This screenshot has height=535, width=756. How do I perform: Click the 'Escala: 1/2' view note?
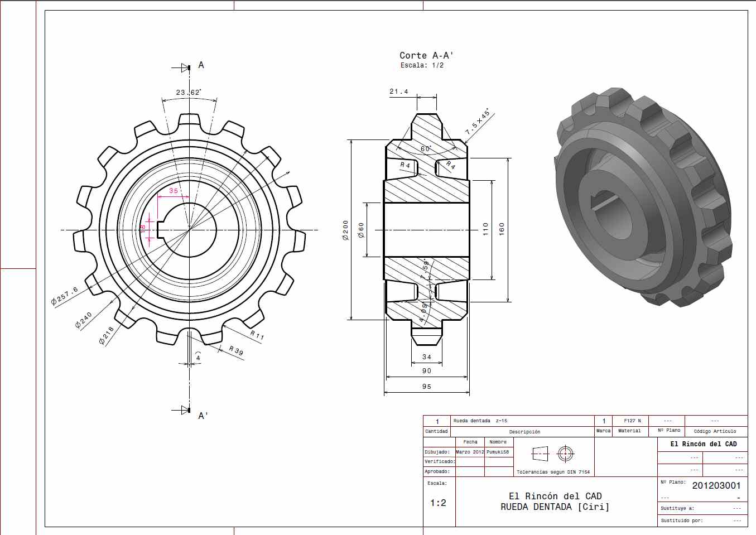[422, 65]
